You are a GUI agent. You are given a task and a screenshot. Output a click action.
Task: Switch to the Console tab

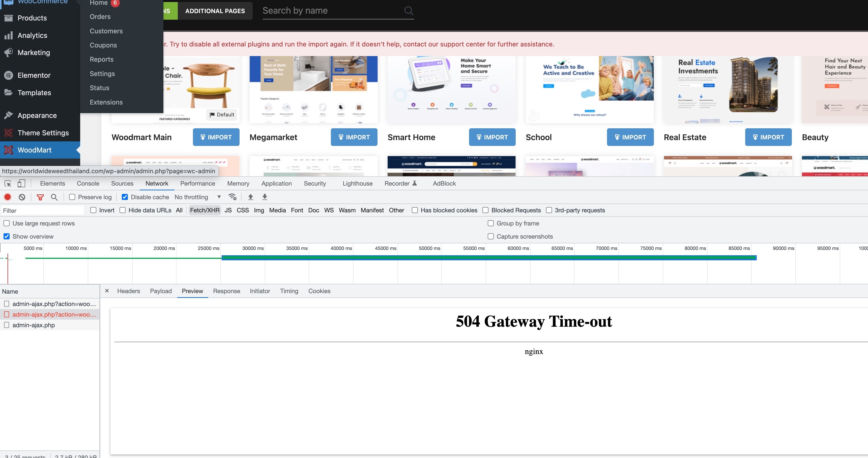coord(88,184)
